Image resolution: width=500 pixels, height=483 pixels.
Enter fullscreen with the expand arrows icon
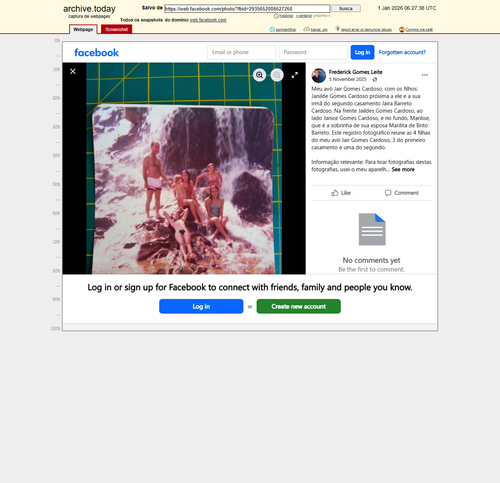click(295, 75)
